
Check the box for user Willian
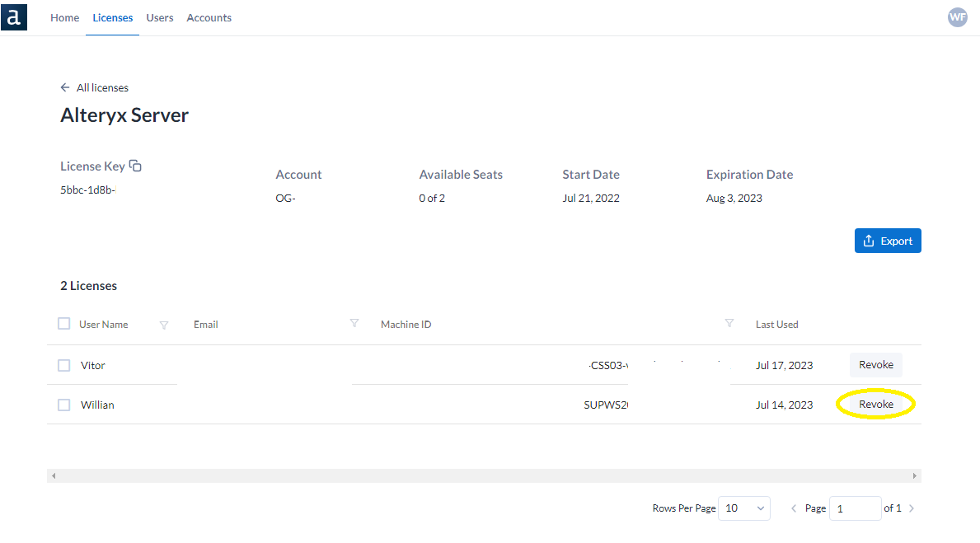click(63, 405)
